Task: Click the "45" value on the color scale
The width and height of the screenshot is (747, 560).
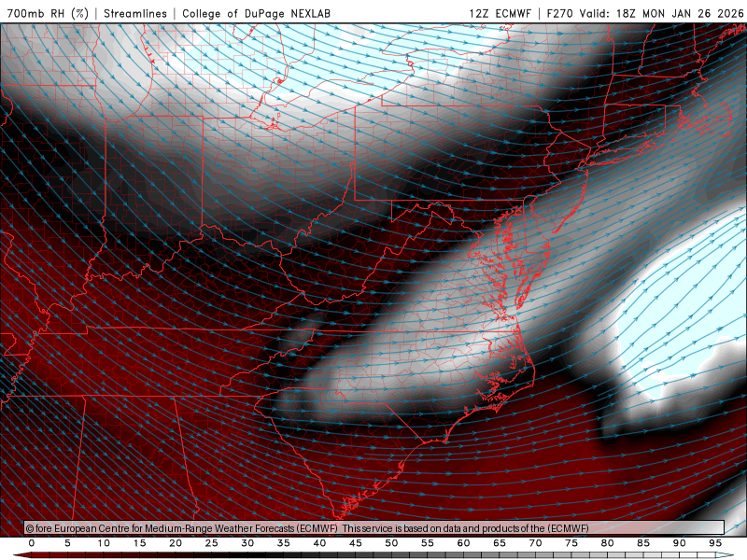Action: tap(356, 543)
